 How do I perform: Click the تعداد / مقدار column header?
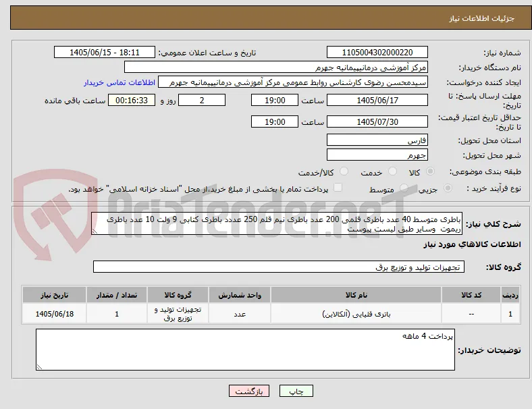(x=117, y=295)
